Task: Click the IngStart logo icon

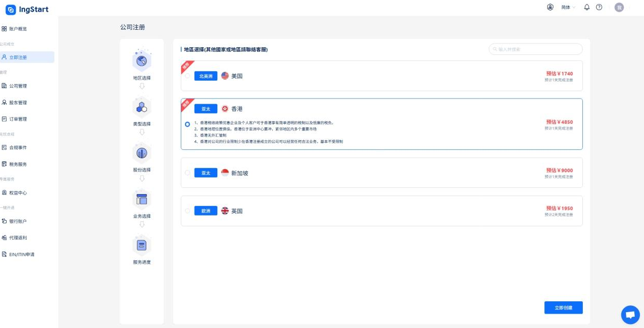Action: point(10,9)
